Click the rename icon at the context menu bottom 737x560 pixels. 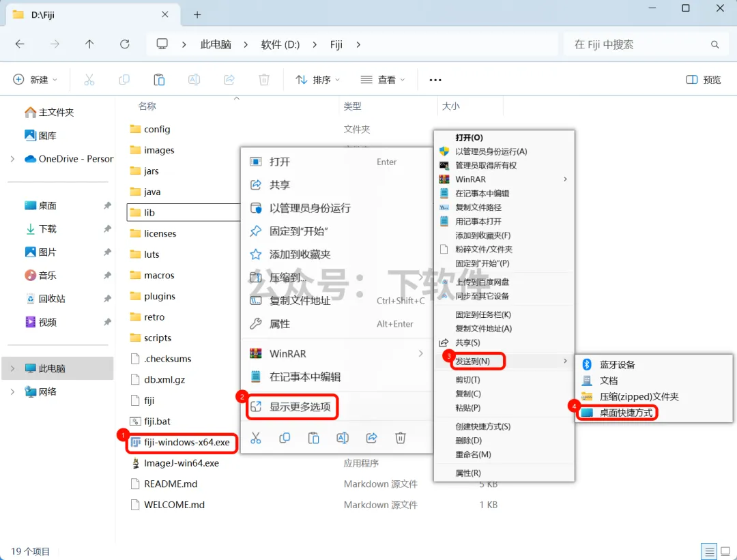[x=343, y=438]
